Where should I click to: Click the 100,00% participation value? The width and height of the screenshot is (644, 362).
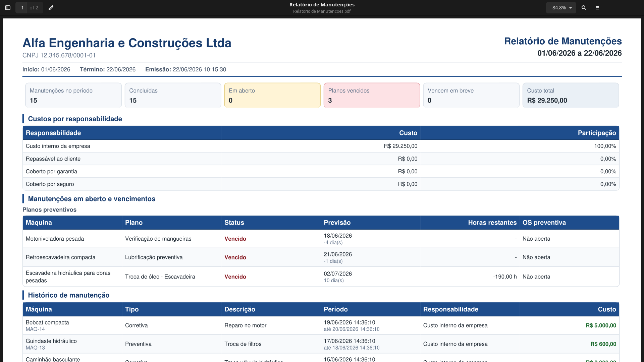605,146
